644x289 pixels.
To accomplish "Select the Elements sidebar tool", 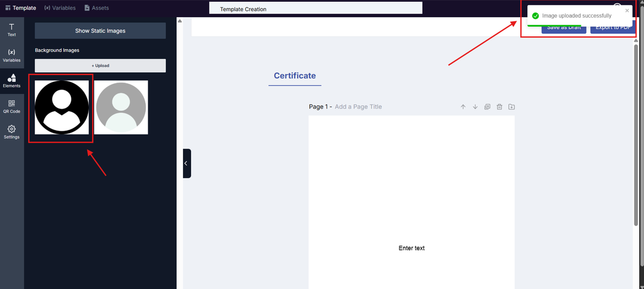I will [x=12, y=81].
